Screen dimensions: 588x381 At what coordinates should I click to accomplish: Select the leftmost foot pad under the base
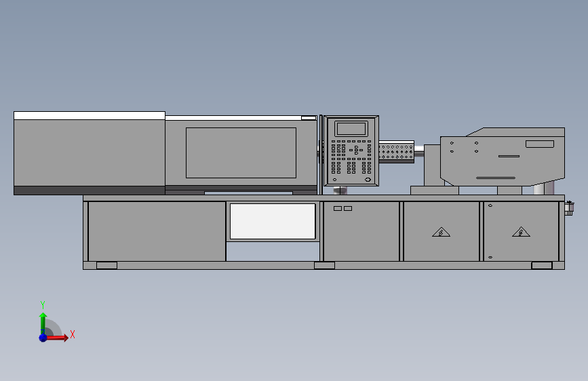[x=107, y=266]
